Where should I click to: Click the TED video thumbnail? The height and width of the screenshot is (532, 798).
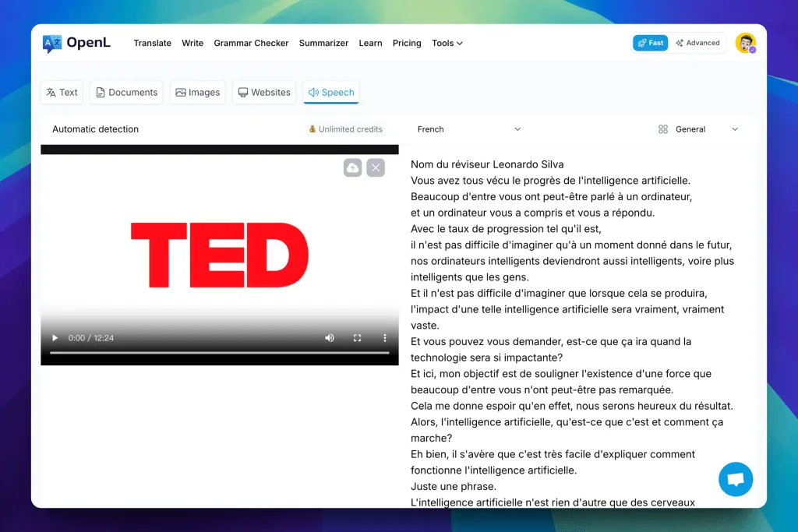point(219,254)
